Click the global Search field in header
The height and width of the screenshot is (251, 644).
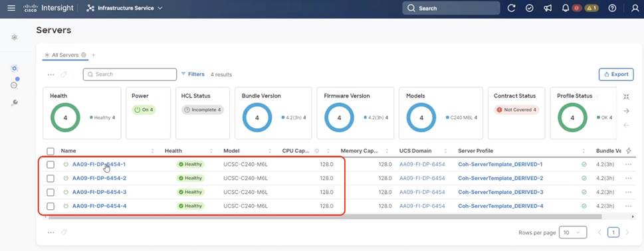point(451,8)
